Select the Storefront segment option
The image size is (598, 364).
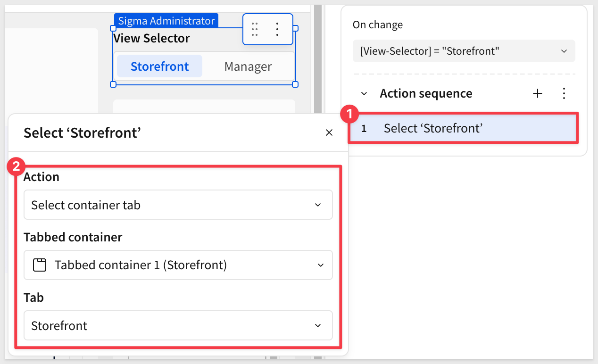pyautogui.click(x=159, y=66)
